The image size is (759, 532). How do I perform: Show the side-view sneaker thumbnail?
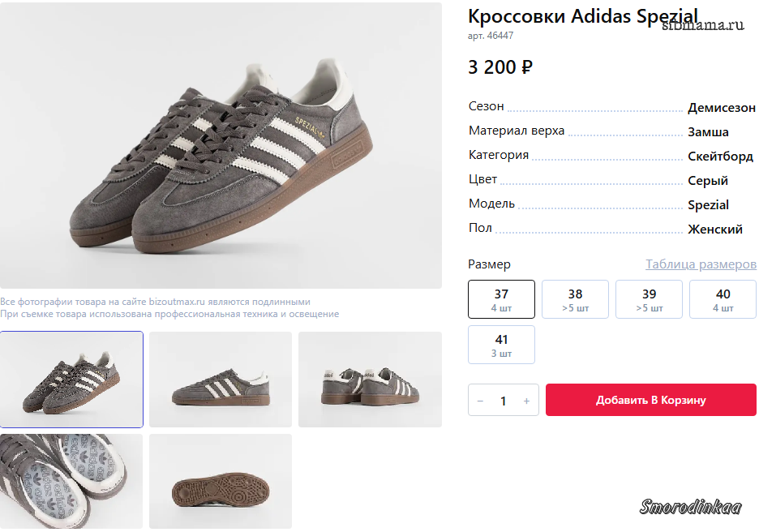click(221, 380)
